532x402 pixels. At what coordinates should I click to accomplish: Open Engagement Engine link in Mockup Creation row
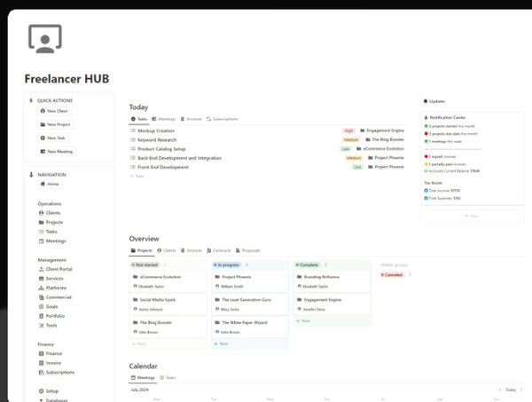[x=382, y=130]
